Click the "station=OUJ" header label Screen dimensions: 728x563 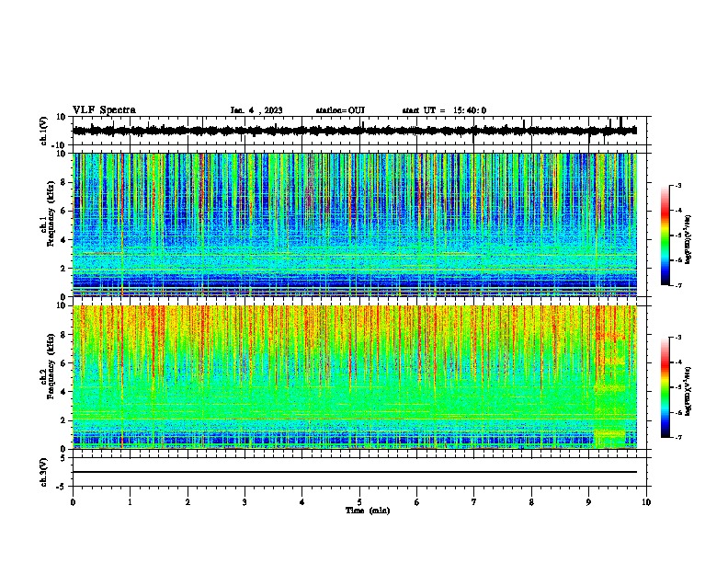point(340,110)
